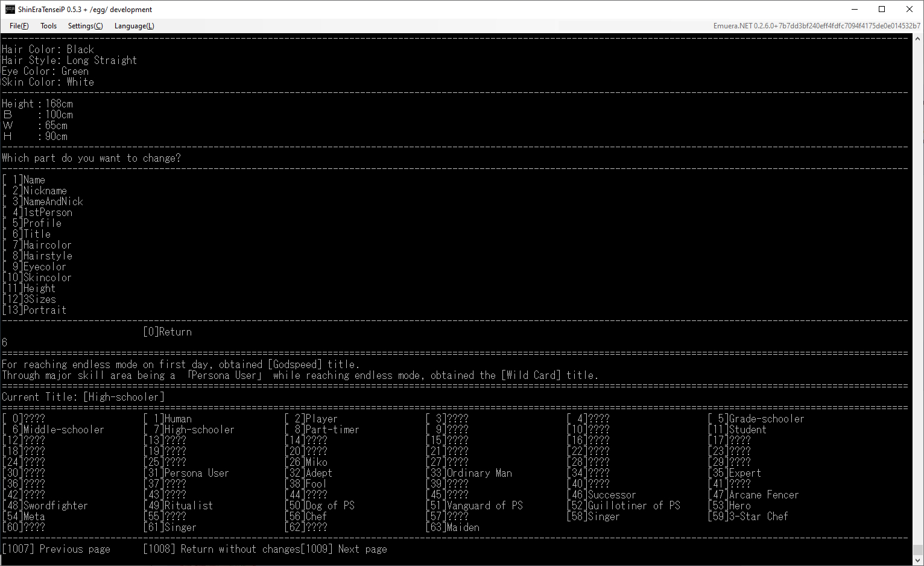The height and width of the screenshot is (566, 924).
Task: Click the 'Current Title: [High-schooler]' line
Action: (x=83, y=397)
